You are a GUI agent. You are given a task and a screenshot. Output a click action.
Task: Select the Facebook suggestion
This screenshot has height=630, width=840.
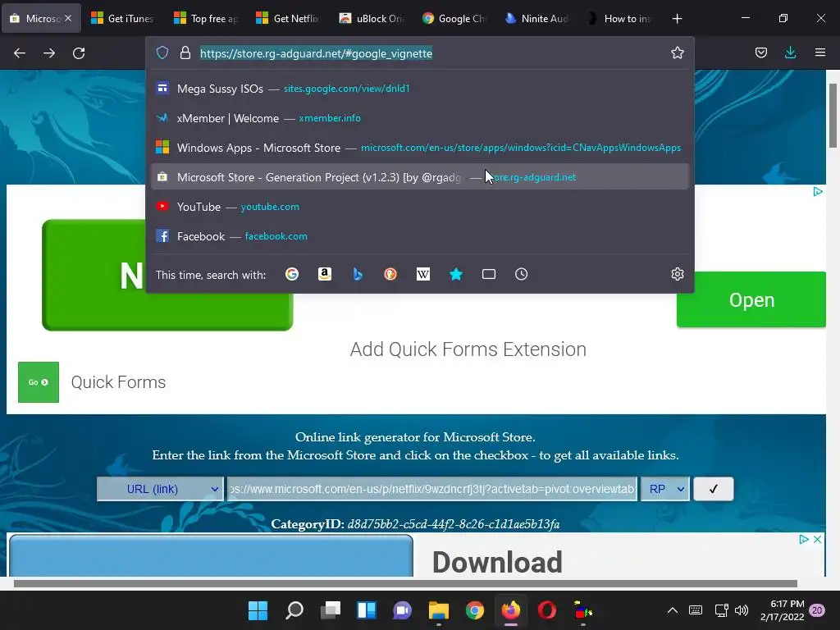coord(420,236)
